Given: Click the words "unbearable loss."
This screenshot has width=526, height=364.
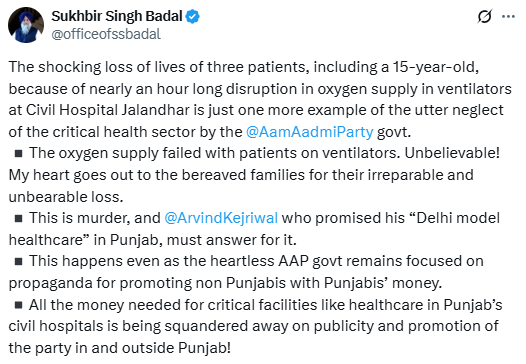Looking at the screenshot, I should coord(66,197).
